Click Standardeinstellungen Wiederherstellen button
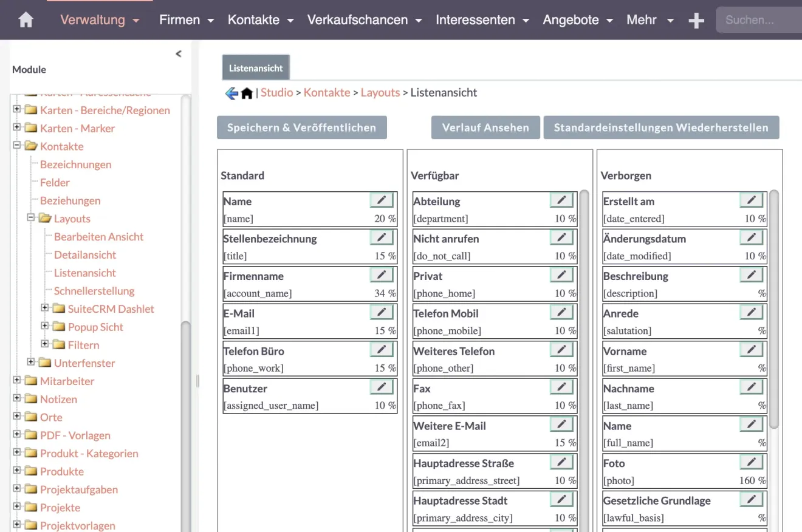 [661, 128]
